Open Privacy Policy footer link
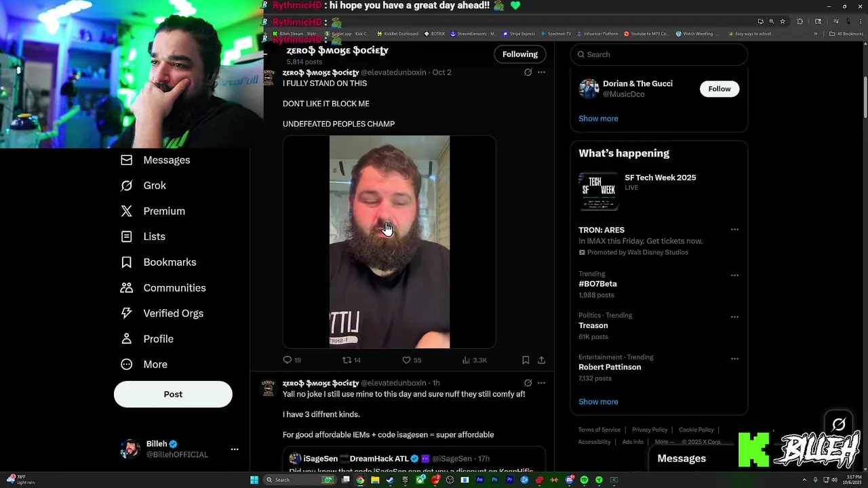868x488 pixels. tap(650, 430)
